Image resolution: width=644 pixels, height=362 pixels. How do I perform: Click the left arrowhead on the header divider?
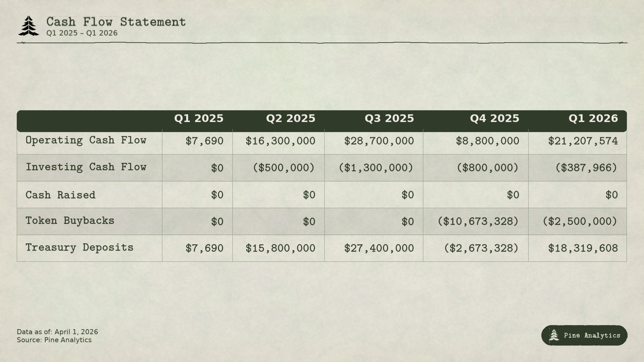(23, 43)
